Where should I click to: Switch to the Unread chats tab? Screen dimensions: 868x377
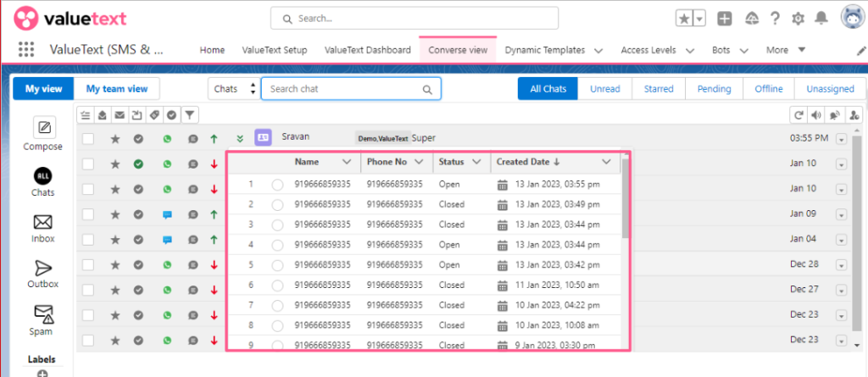604,89
